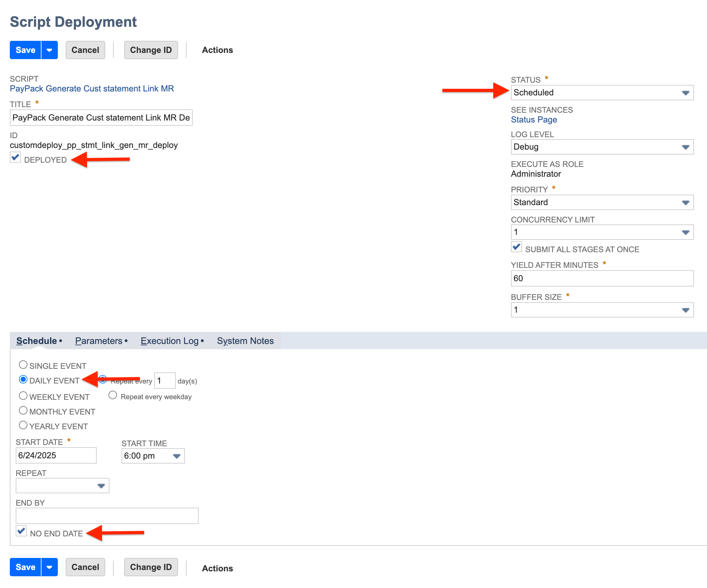Viewport: 707px width, 588px height.
Task: Select the Weekly Event radio button
Action: (23, 396)
